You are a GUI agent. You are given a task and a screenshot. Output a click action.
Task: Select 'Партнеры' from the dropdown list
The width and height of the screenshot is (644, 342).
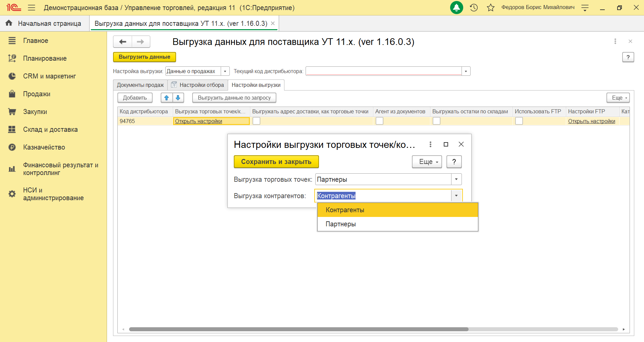tap(341, 224)
